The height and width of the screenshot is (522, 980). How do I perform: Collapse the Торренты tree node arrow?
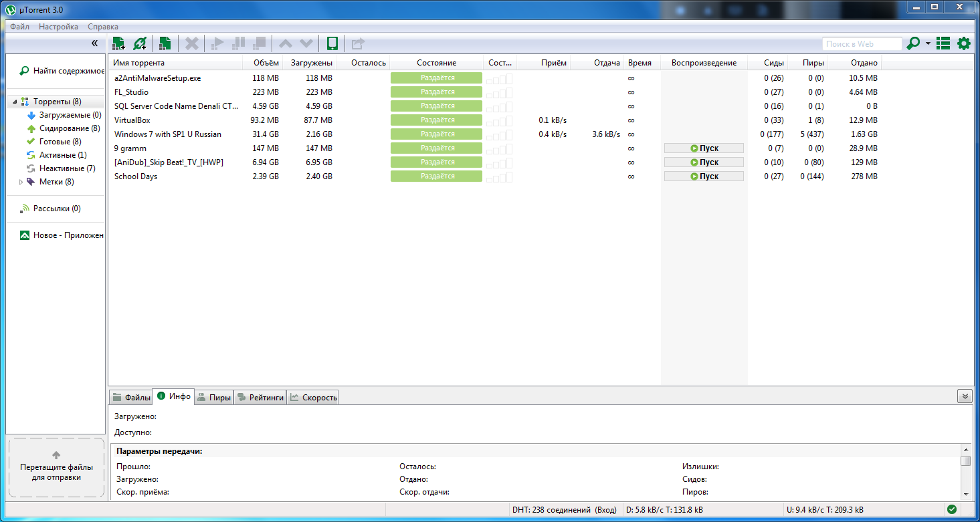point(13,102)
